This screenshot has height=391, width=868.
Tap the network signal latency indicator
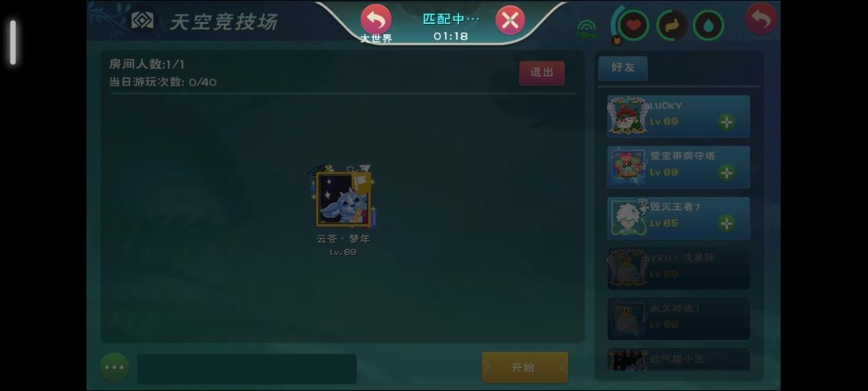point(587,29)
